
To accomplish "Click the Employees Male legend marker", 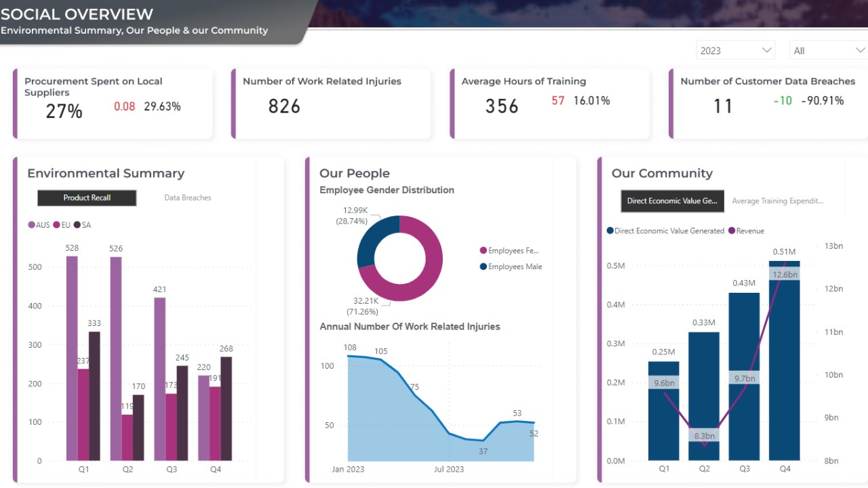I will pos(484,266).
